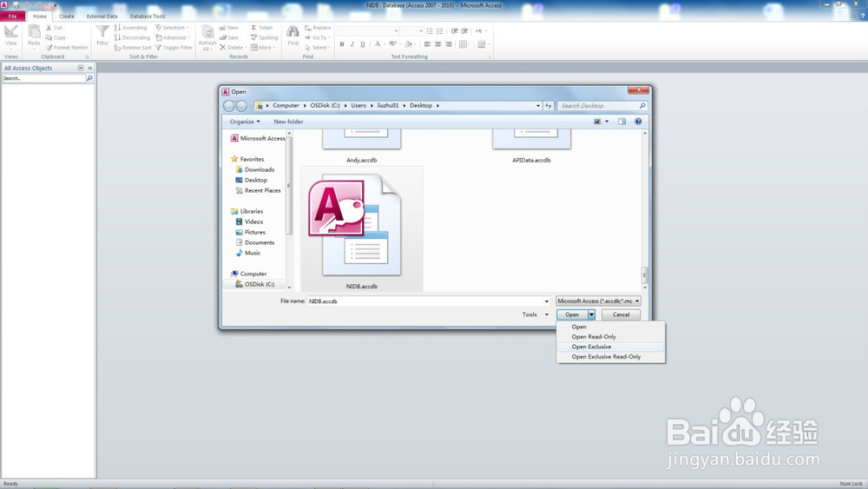Open the Selection filter dropdown

(172, 28)
